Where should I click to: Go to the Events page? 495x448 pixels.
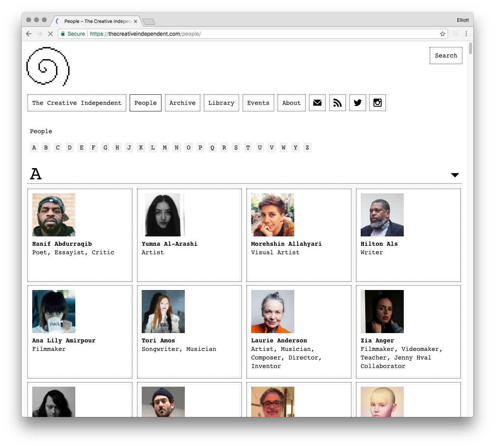pos(258,103)
